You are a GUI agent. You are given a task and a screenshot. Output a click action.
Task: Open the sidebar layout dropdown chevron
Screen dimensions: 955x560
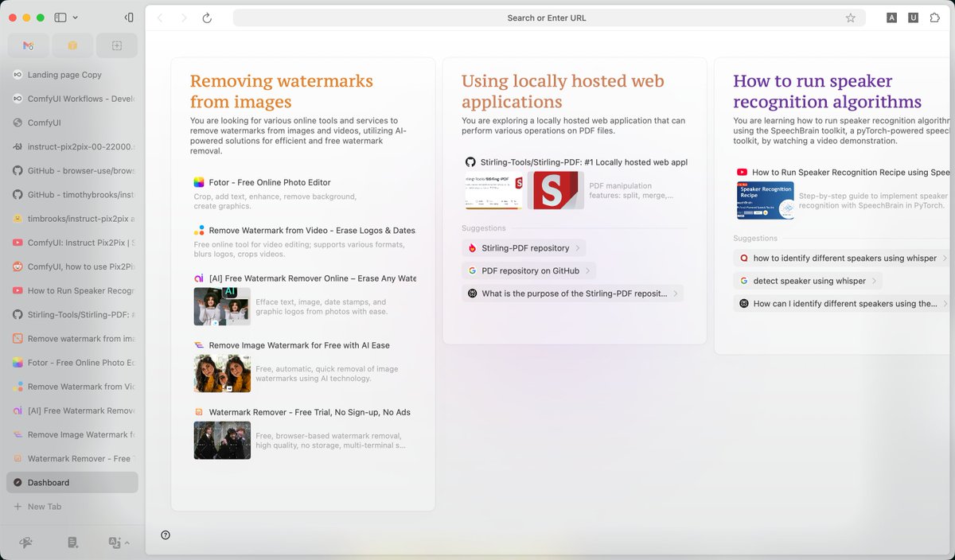pos(75,17)
